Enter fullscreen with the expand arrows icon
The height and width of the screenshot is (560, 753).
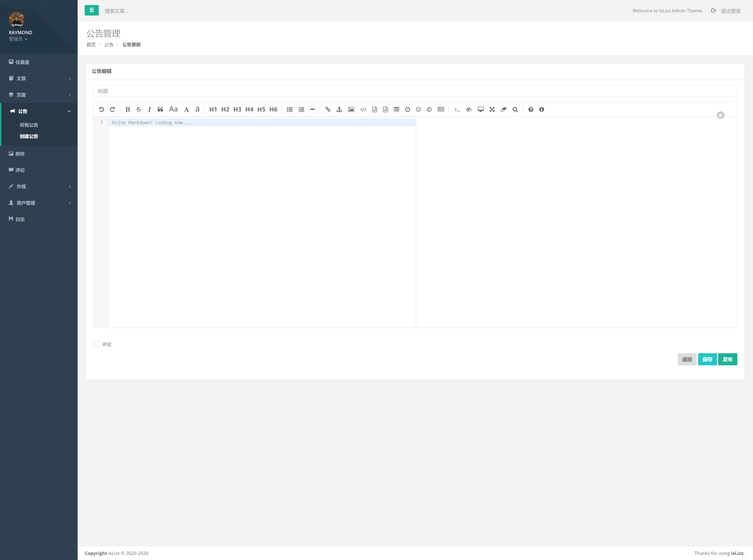point(492,109)
